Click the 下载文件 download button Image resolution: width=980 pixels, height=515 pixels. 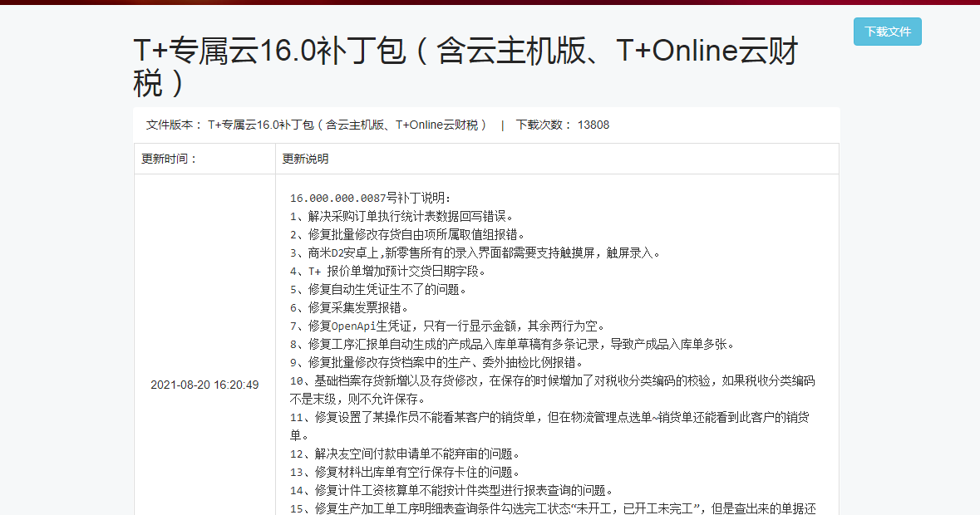point(888,32)
